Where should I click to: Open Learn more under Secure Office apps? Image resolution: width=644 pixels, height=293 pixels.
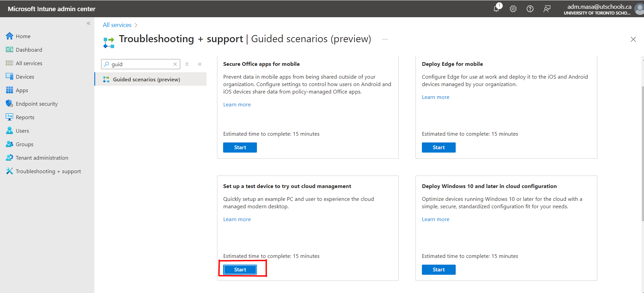pos(237,105)
